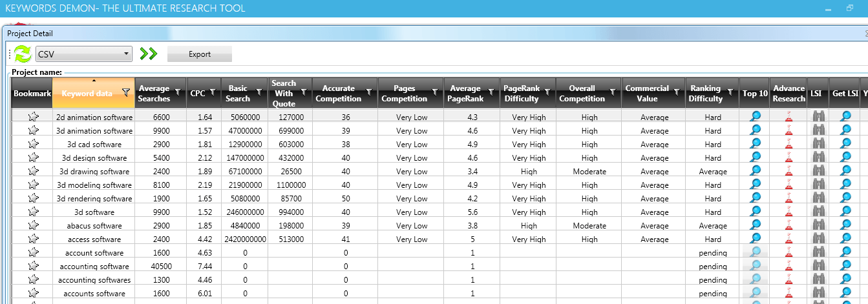Select the '3d software' keyword cell
This screenshot has width=868, height=304.
click(x=94, y=212)
